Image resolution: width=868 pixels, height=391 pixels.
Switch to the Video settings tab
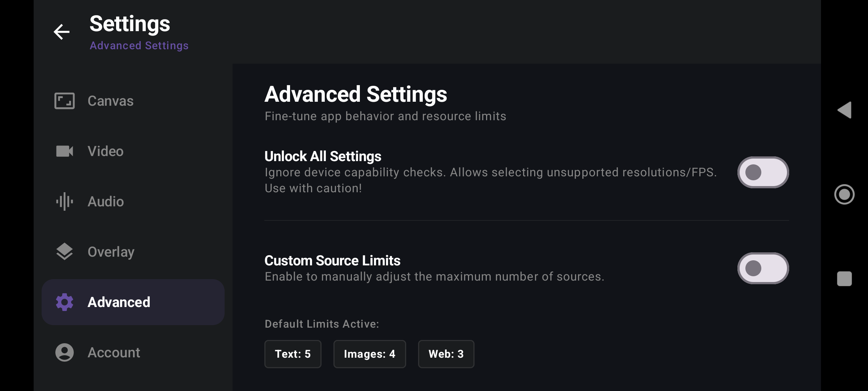[106, 151]
